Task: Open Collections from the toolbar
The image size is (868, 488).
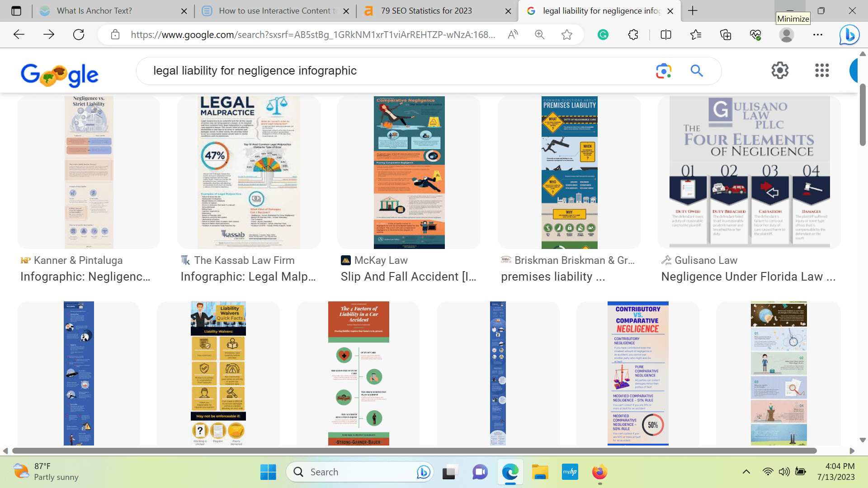Action: point(726,34)
